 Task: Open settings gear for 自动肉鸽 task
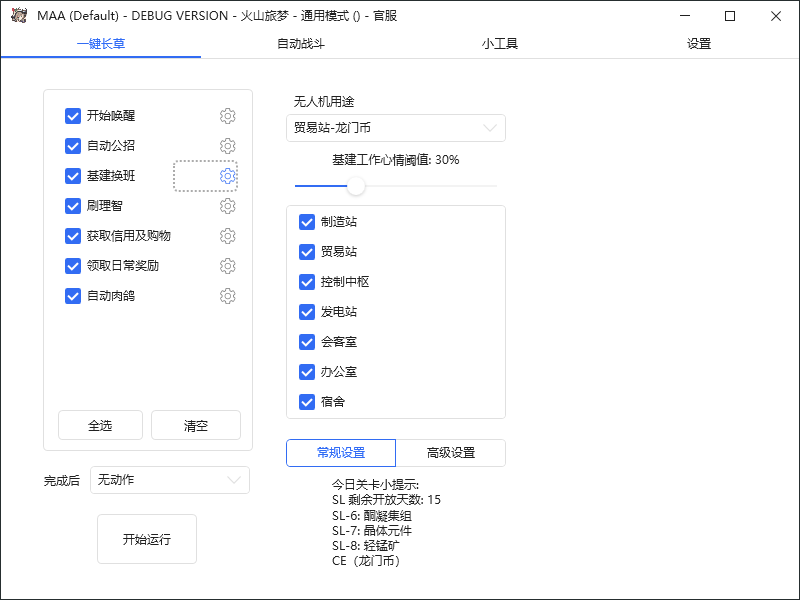pyautogui.click(x=227, y=296)
